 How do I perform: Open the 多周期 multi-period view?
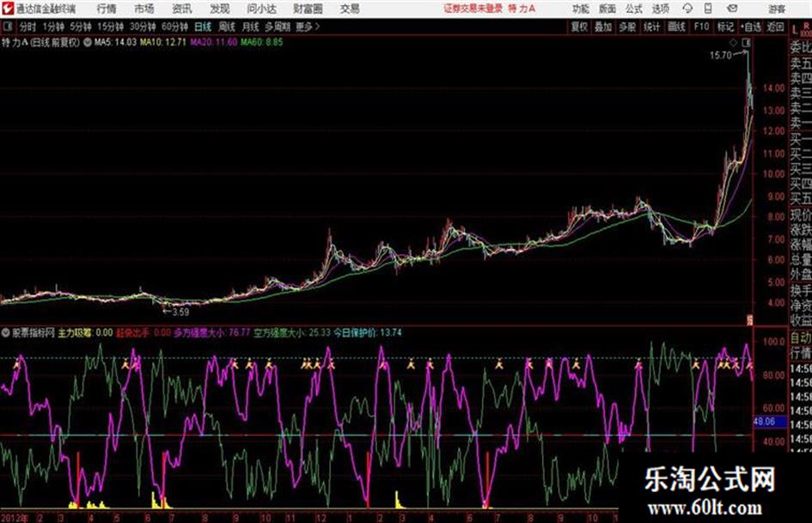(278, 27)
